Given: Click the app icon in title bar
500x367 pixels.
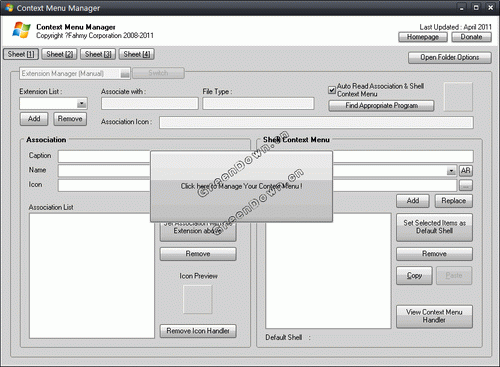Looking at the screenshot, I should pos(9,8).
